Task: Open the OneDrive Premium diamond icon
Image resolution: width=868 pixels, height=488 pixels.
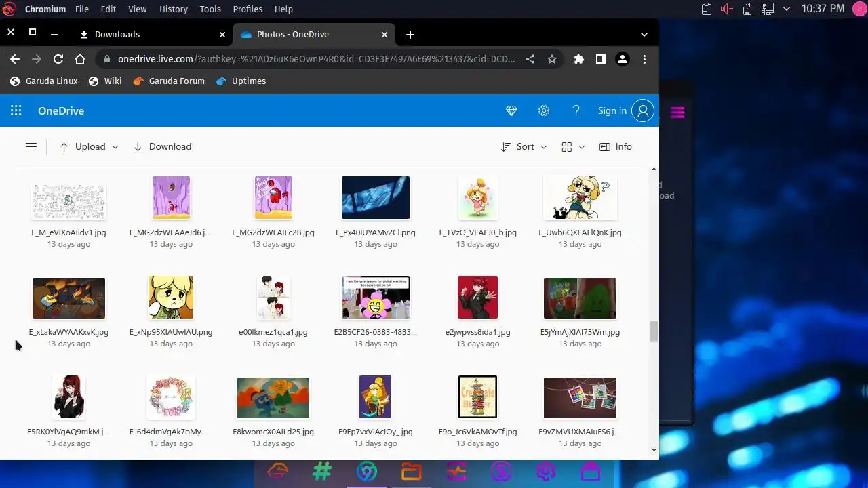Action: click(x=511, y=110)
